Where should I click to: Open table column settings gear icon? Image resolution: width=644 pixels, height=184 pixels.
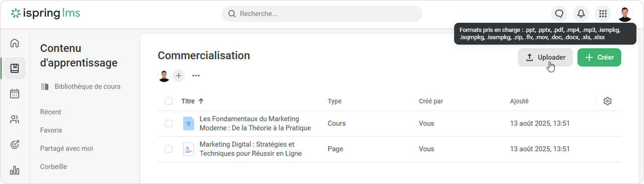coord(607,101)
